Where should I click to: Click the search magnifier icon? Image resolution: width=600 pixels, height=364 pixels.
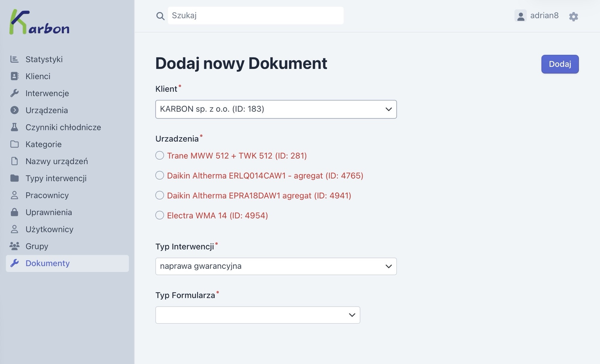tap(160, 16)
